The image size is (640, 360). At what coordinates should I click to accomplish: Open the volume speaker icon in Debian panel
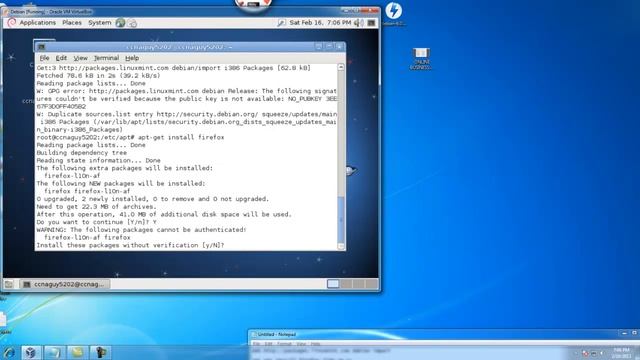358,23
